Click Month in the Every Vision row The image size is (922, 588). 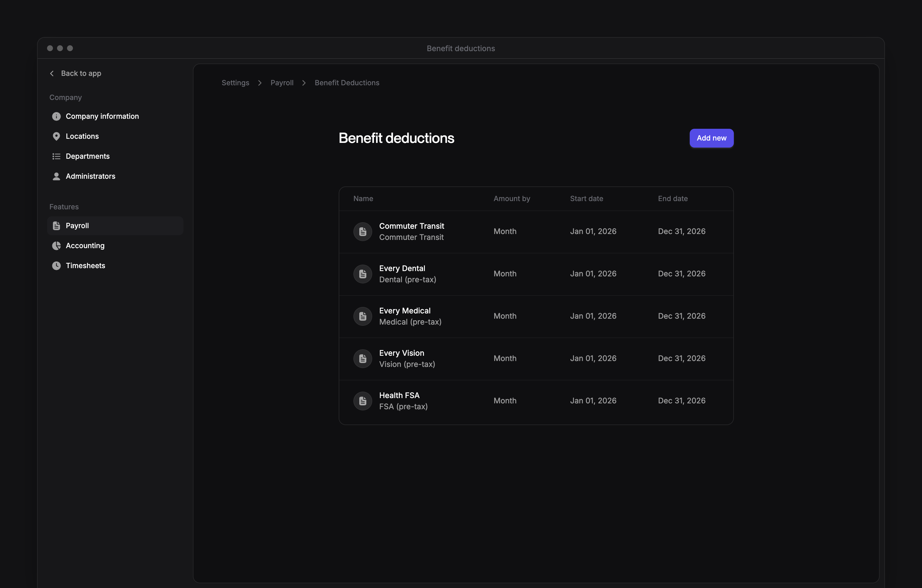505,358
